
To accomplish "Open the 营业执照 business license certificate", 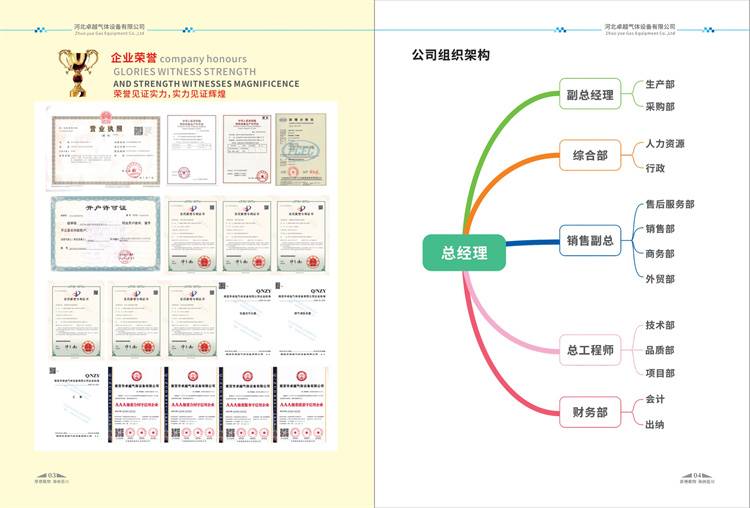I will (103, 149).
